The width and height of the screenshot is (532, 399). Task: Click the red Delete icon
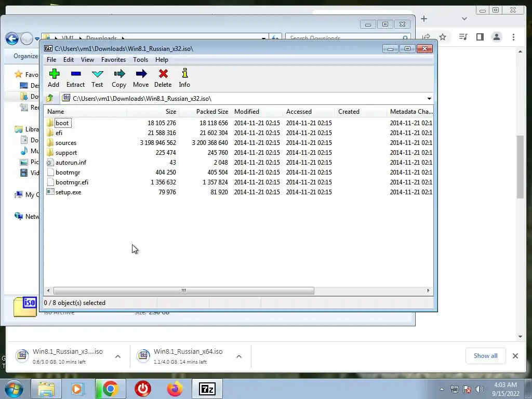pos(163,78)
